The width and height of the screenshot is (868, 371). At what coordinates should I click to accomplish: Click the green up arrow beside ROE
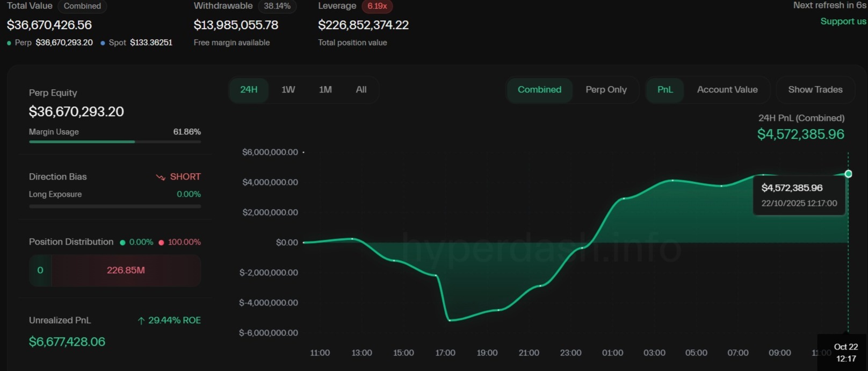click(x=141, y=321)
